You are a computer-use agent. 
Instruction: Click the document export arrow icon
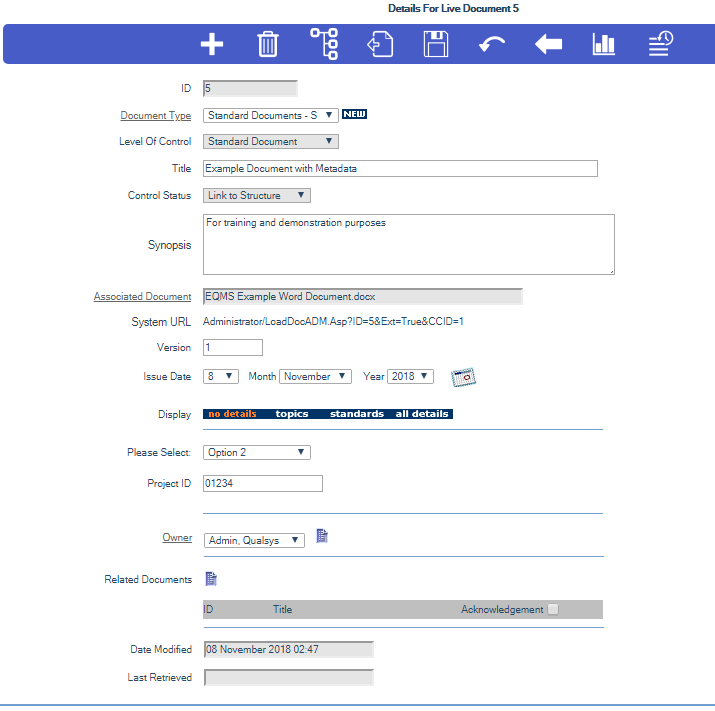point(380,44)
